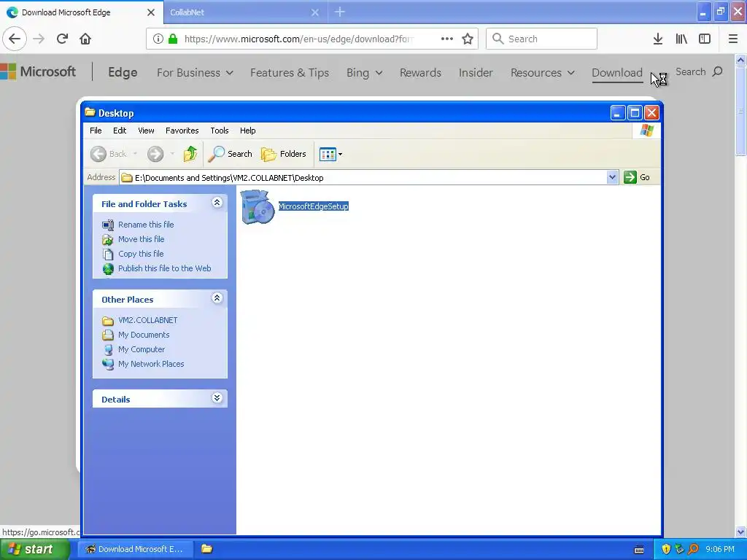747x560 pixels.
Task: Click the Insider nav link
Action: tap(476, 73)
